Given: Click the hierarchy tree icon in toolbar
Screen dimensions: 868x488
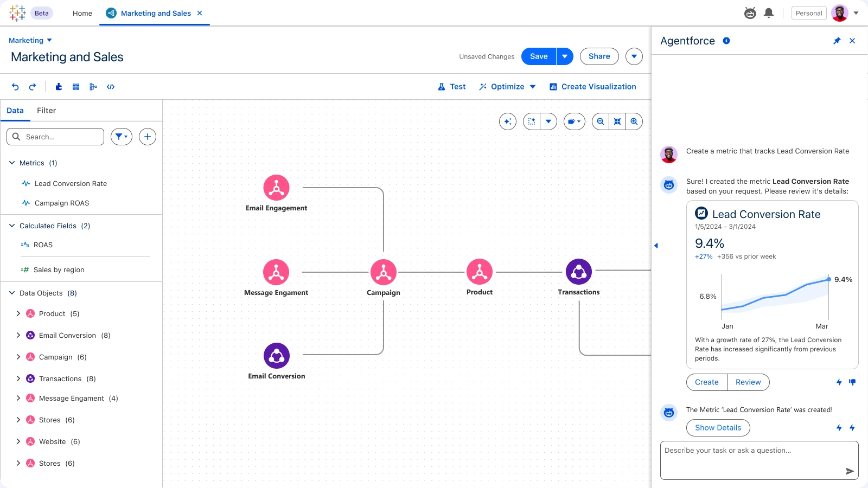Looking at the screenshot, I should pos(93,87).
